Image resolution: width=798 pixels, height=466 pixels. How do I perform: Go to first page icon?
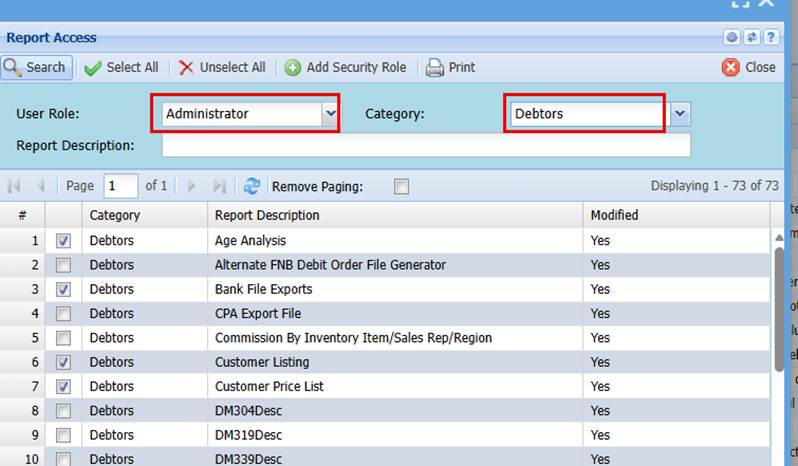pyautogui.click(x=14, y=186)
